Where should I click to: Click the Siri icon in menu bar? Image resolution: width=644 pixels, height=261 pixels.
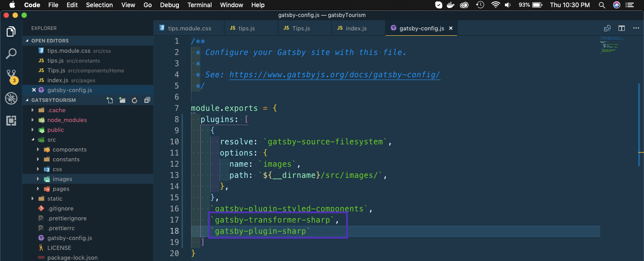[617, 5]
